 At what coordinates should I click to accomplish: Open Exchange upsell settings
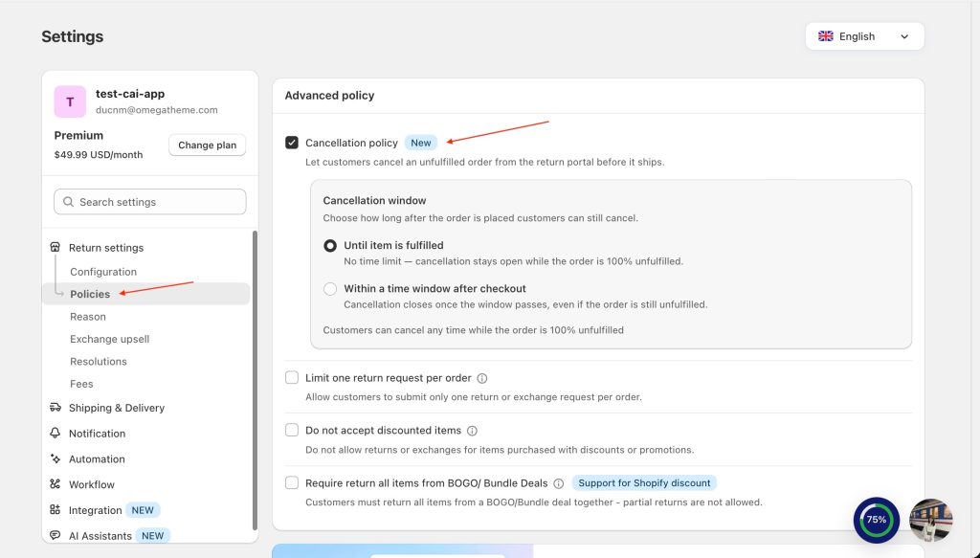point(110,340)
